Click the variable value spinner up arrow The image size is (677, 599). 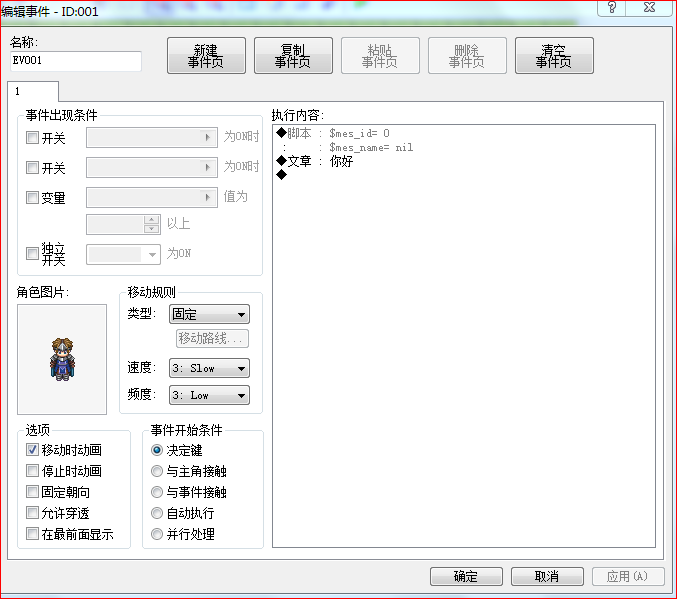(x=151, y=220)
